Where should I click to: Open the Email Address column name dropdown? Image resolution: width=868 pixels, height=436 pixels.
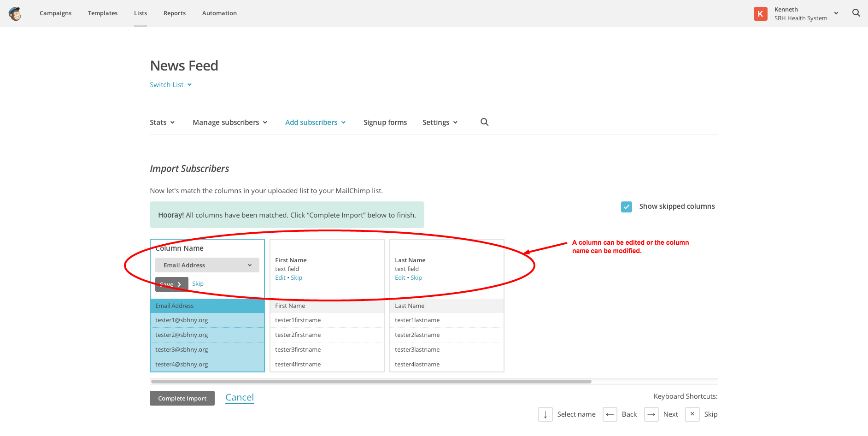[207, 265]
